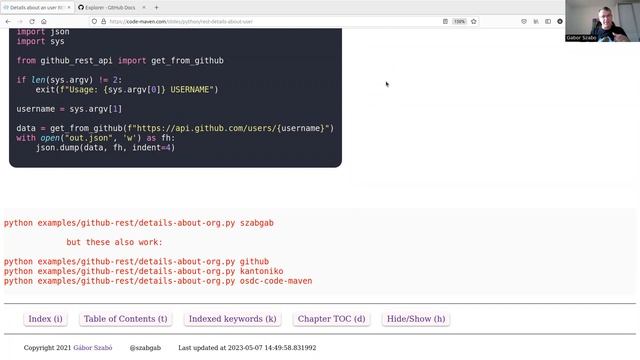
Task: Open the Chapter TOC (d) button
Action: tap(331, 319)
